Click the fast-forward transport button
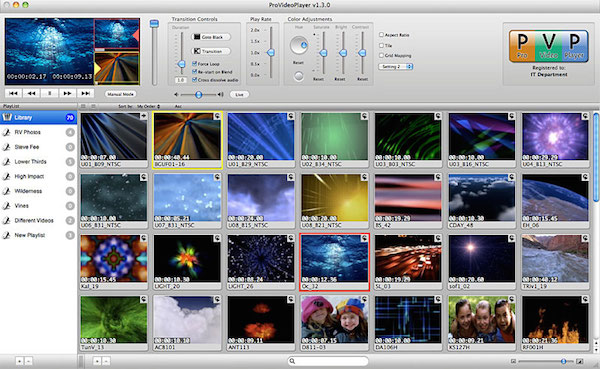Screen dimensions: 600x369 click(67, 93)
